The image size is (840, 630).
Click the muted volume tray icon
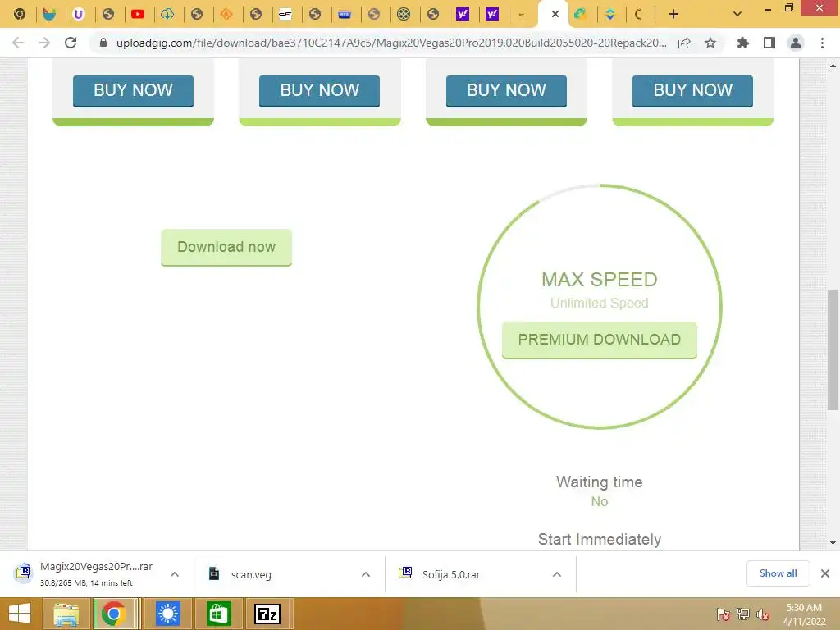coord(763,614)
